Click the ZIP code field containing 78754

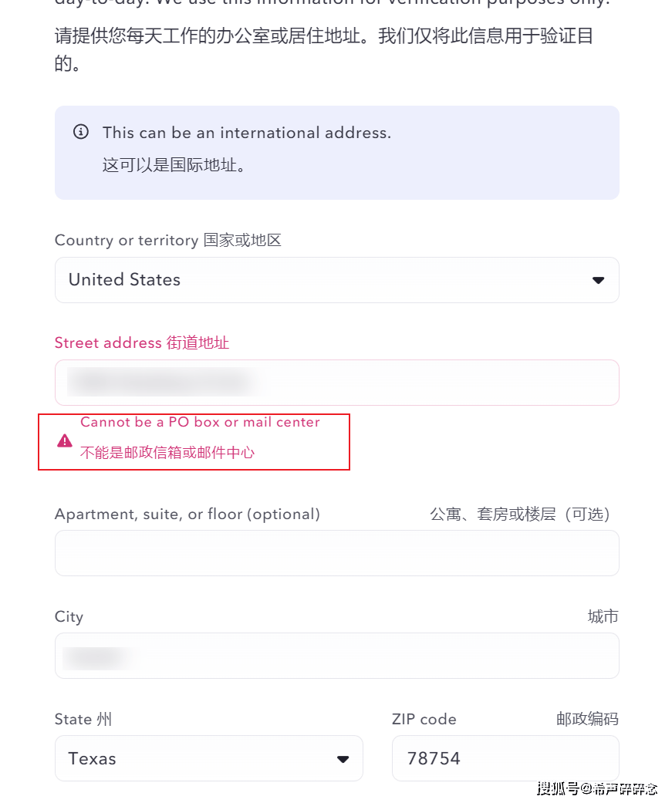pyautogui.click(x=505, y=759)
